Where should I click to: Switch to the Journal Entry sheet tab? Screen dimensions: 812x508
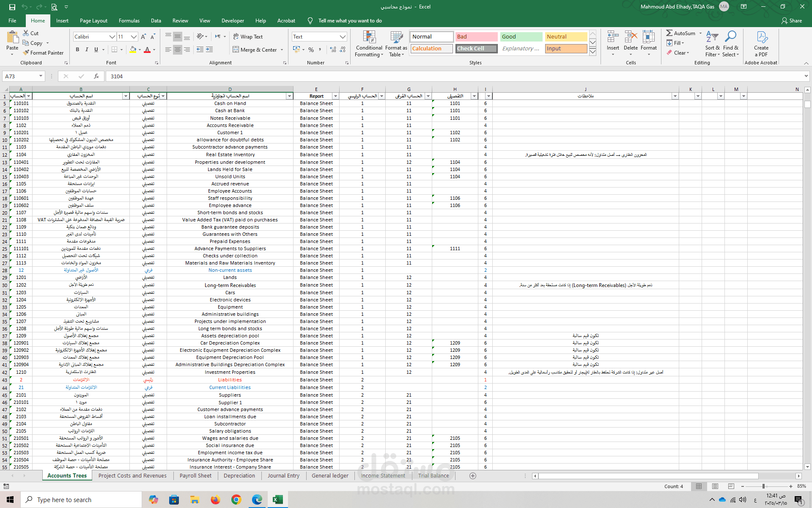pyautogui.click(x=283, y=476)
